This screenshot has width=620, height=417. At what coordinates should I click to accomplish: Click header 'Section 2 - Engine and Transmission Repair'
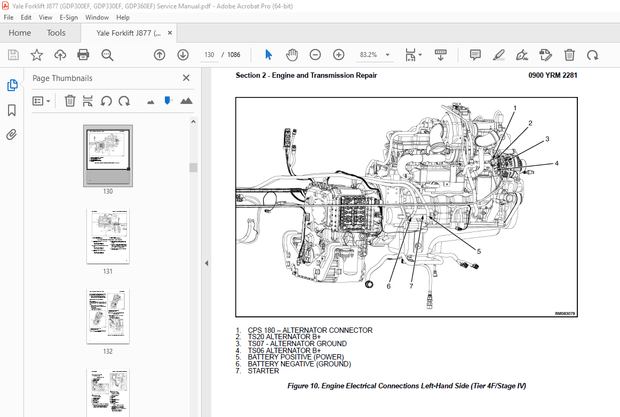306,75
